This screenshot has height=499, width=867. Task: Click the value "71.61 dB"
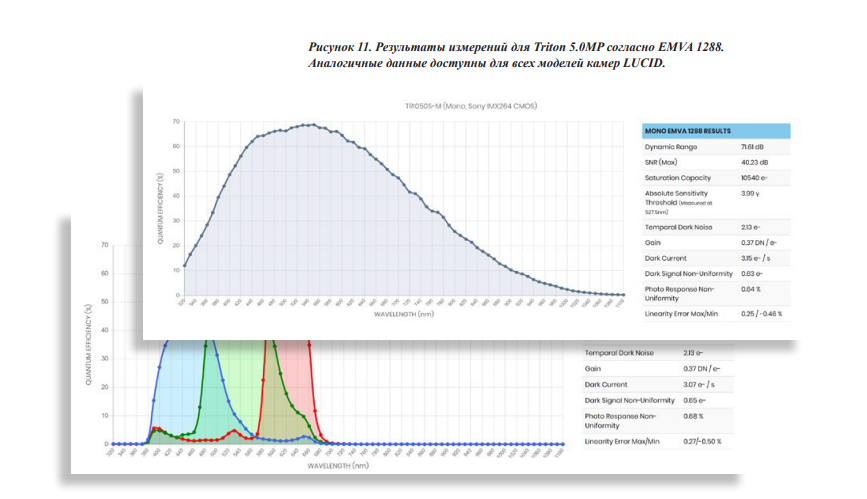[752, 147]
